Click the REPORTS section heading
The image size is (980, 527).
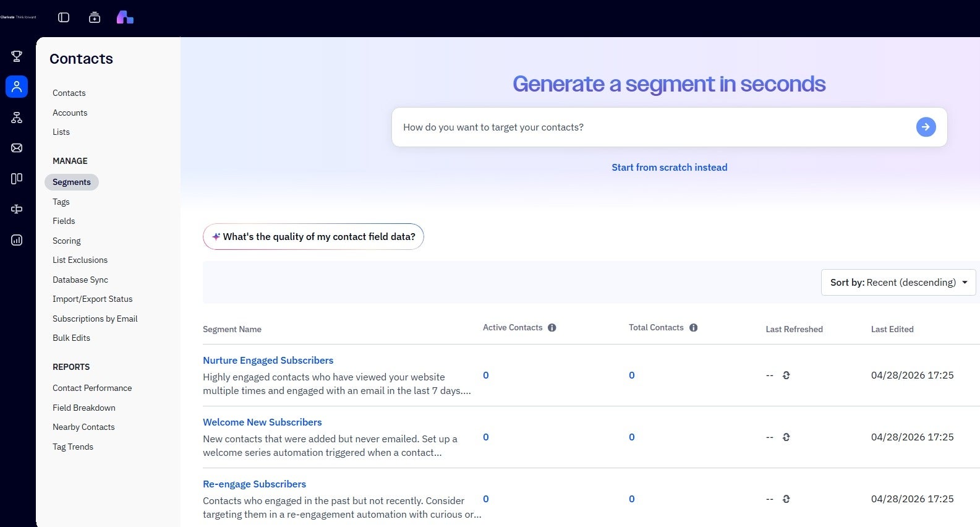[71, 367]
